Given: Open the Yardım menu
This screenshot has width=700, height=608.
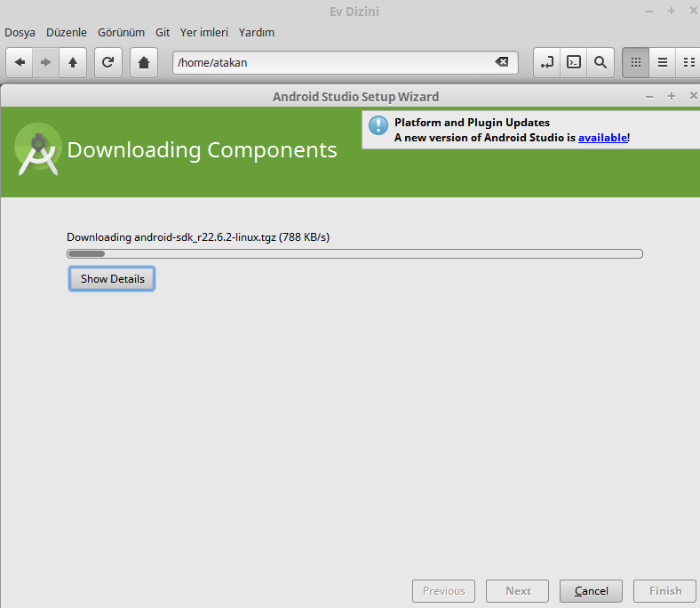Looking at the screenshot, I should pyautogui.click(x=256, y=33).
